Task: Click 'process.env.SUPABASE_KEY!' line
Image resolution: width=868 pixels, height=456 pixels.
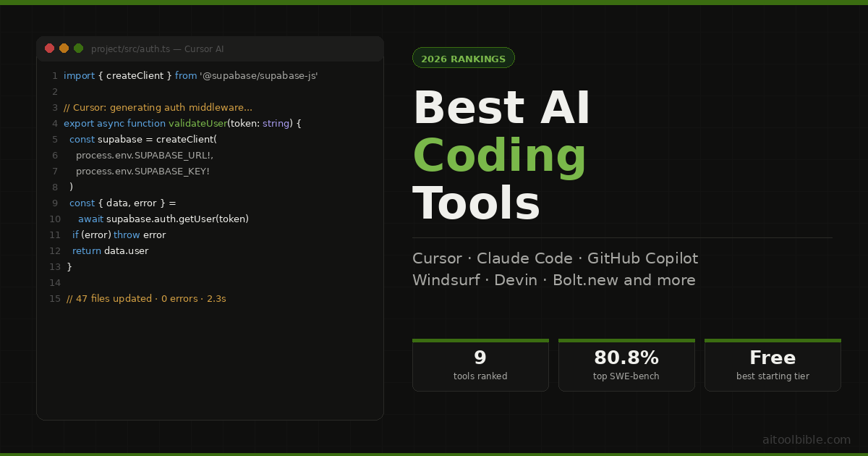Action: 142,171
